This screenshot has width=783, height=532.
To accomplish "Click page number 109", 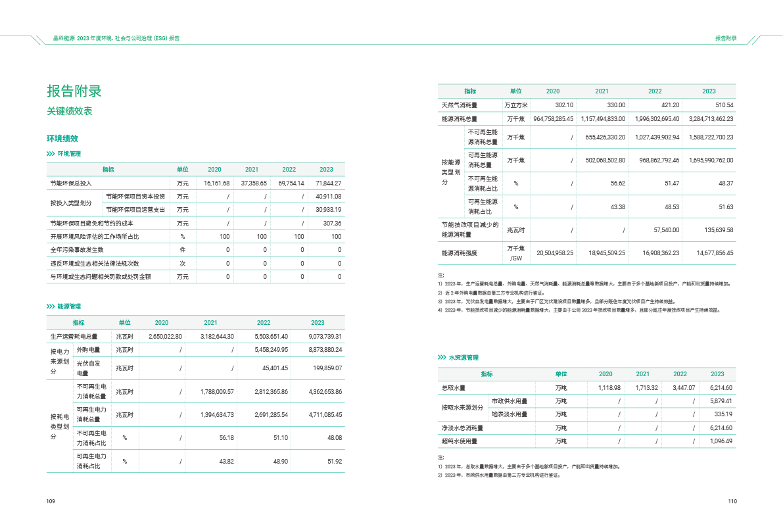I will (50, 501).
